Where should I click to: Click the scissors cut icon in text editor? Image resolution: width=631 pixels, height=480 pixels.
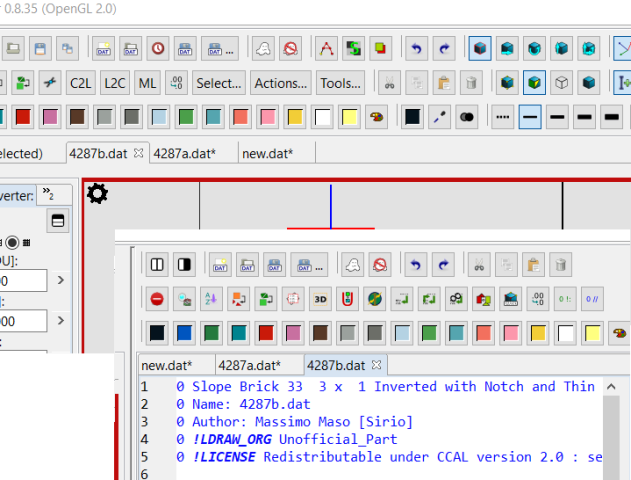pyautogui.click(x=479, y=265)
